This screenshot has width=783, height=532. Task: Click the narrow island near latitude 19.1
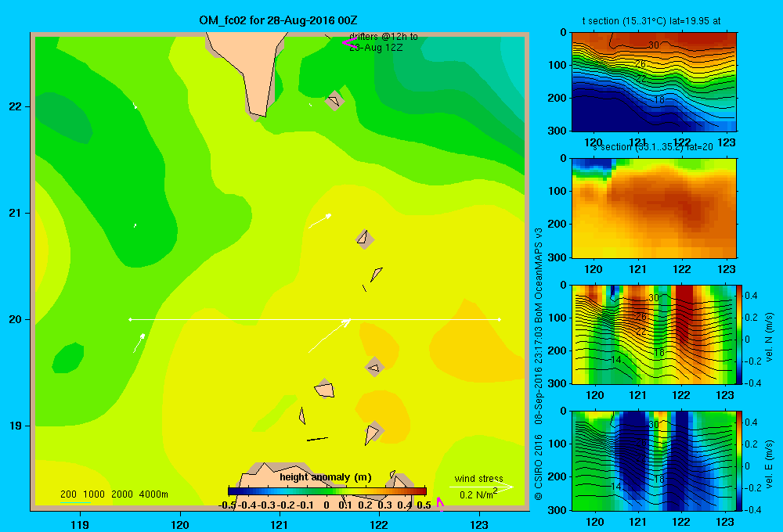coord(302,415)
